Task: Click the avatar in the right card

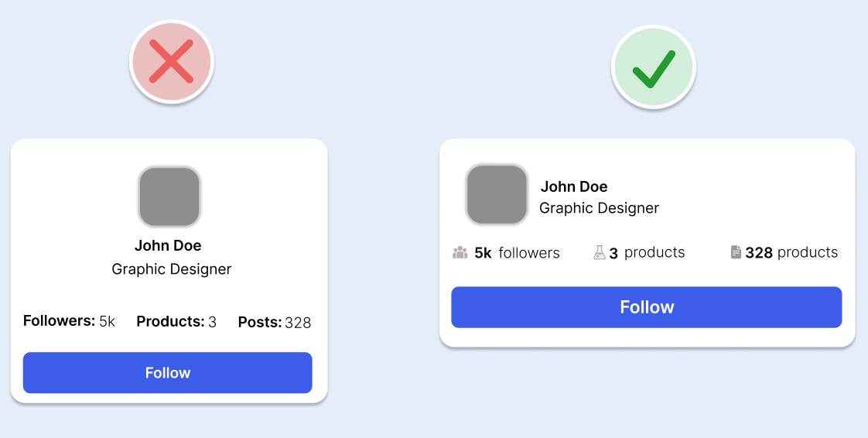Action: [497, 194]
